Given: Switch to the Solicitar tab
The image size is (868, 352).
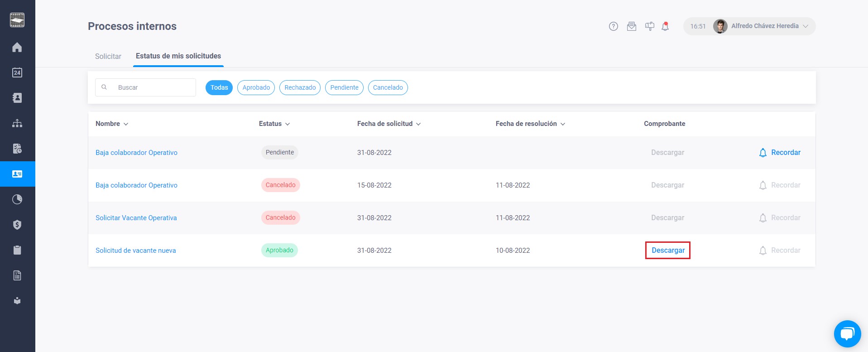Looking at the screenshot, I should [108, 56].
